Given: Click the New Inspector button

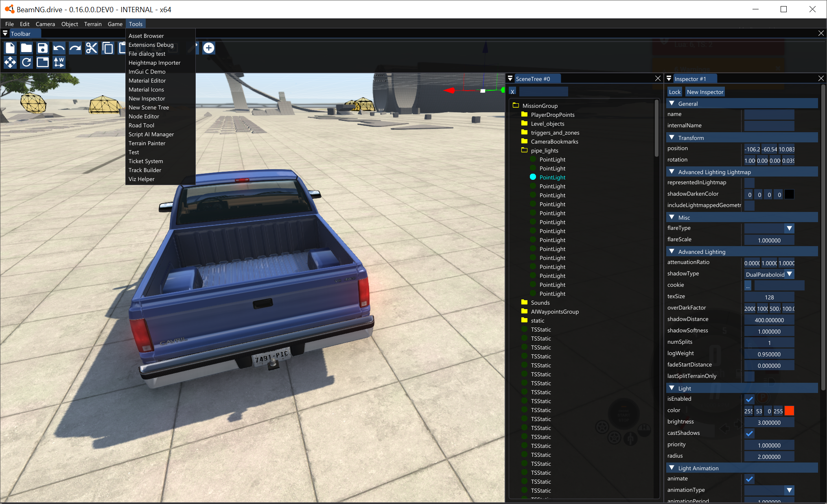Looking at the screenshot, I should [705, 92].
